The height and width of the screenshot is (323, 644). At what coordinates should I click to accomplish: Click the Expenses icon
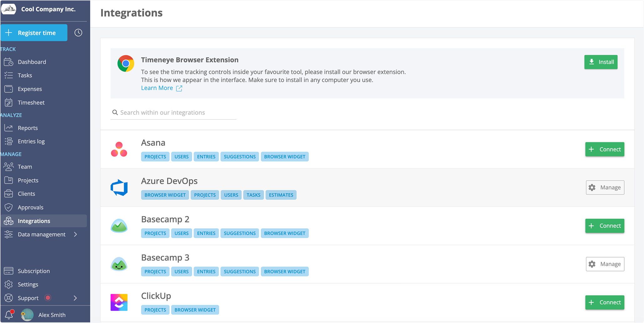point(8,89)
